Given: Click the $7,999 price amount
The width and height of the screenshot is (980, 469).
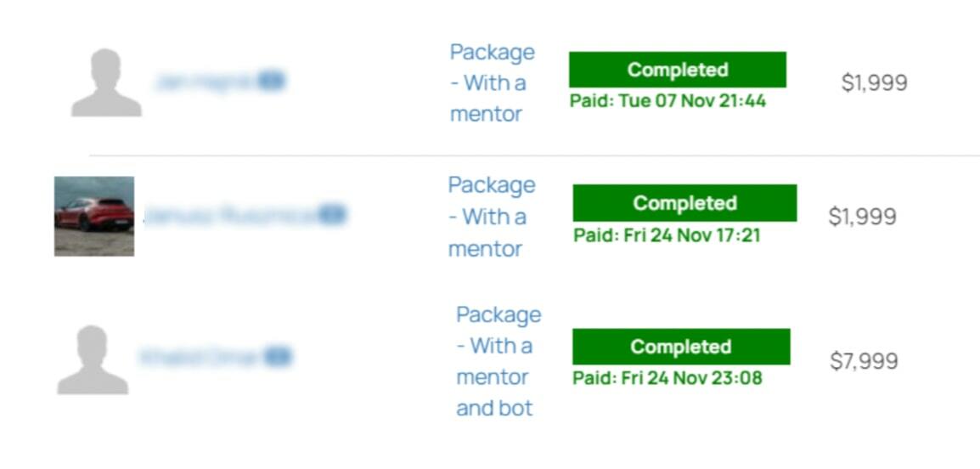Looking at the screenshot, I should [864, 361].
